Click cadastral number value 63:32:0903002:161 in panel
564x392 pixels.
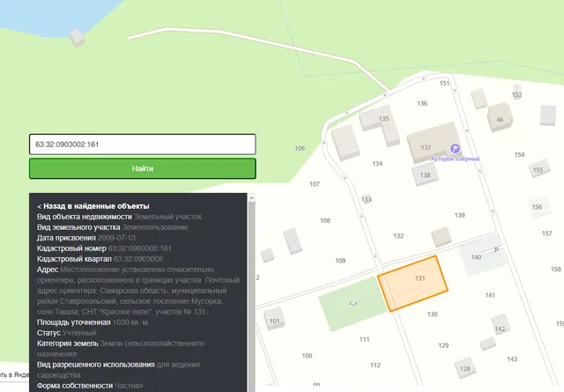tap(140, 248)
